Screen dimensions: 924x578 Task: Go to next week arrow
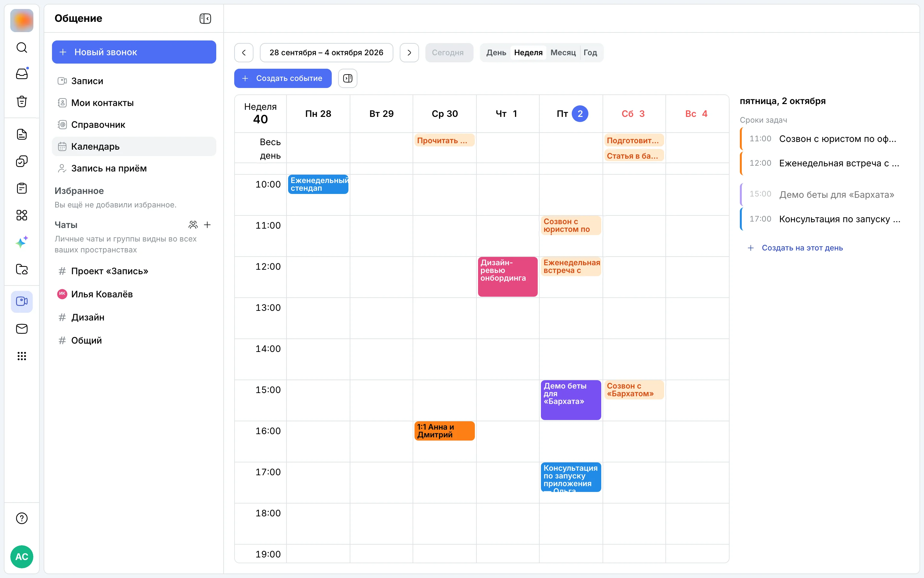409,52
